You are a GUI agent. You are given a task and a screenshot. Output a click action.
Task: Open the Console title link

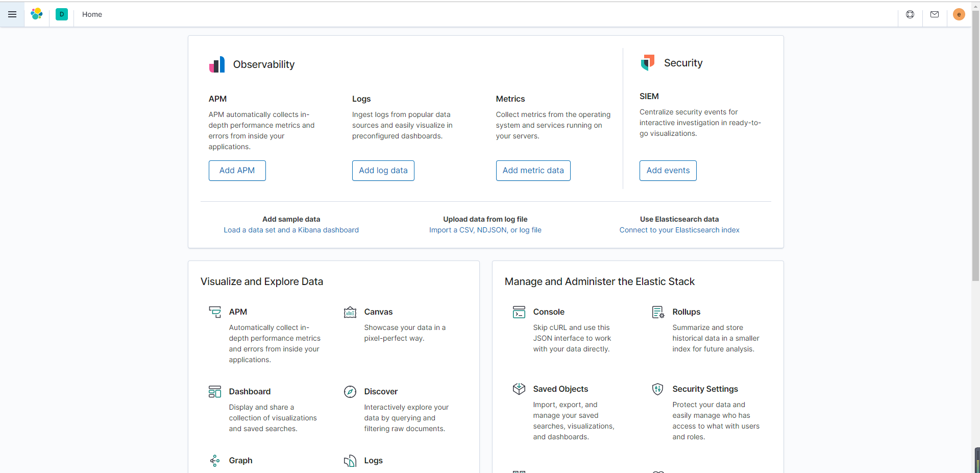click(x=549, y=312)
